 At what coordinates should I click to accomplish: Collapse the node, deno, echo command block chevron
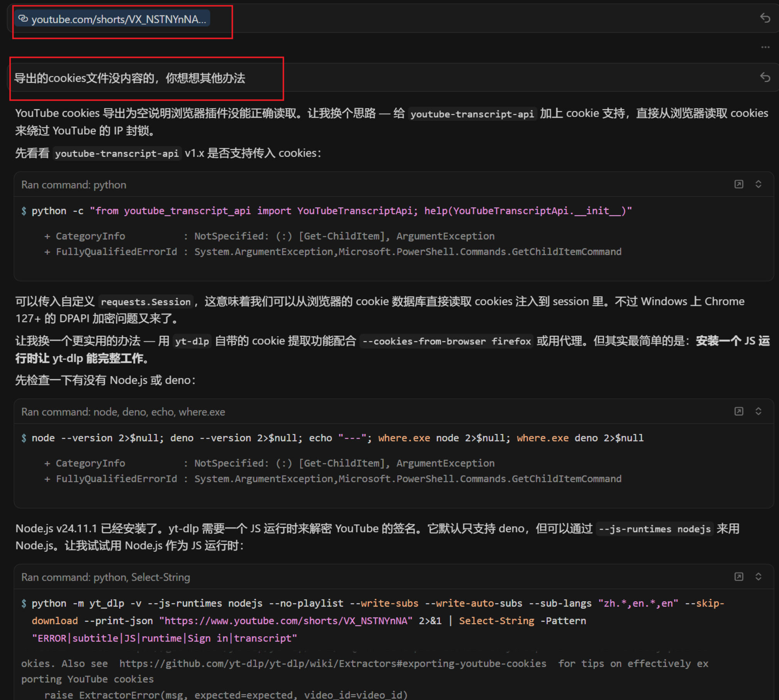pyautogui.click(x=758, y=411)
